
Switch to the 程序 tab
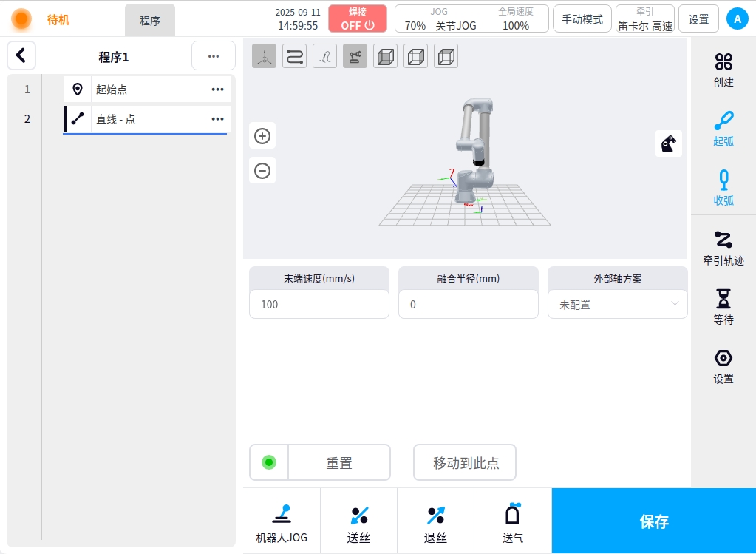150,21
